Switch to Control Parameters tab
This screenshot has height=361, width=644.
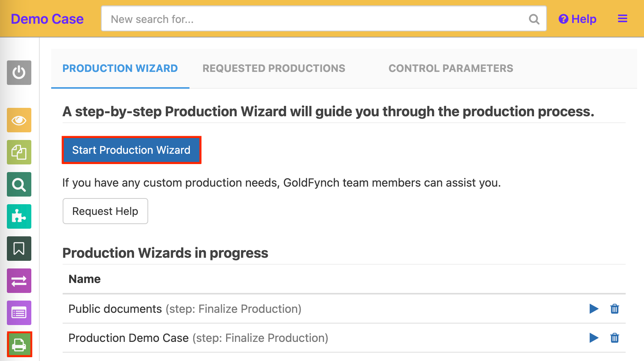[451, 68]
